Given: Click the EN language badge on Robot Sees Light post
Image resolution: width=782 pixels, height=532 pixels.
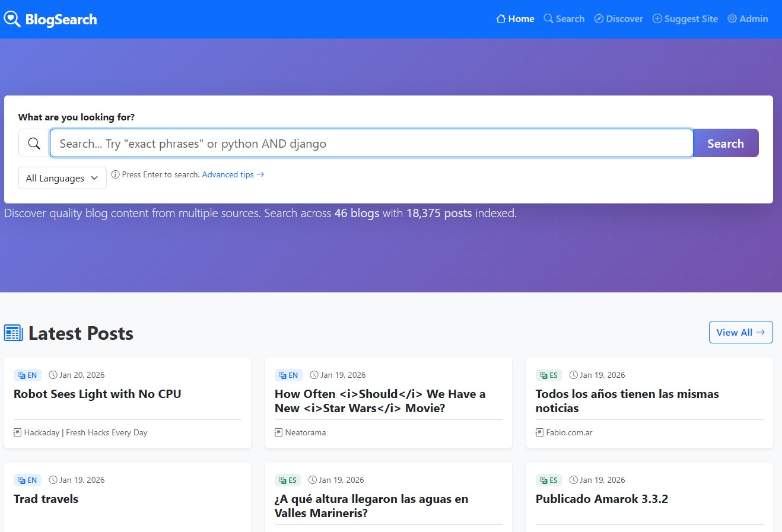Looking at the screenshot, I should coord(27,375).
